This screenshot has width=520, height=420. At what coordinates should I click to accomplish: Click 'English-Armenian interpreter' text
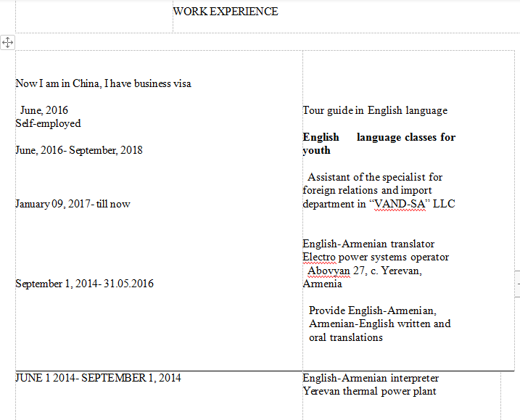coord(371,378)
